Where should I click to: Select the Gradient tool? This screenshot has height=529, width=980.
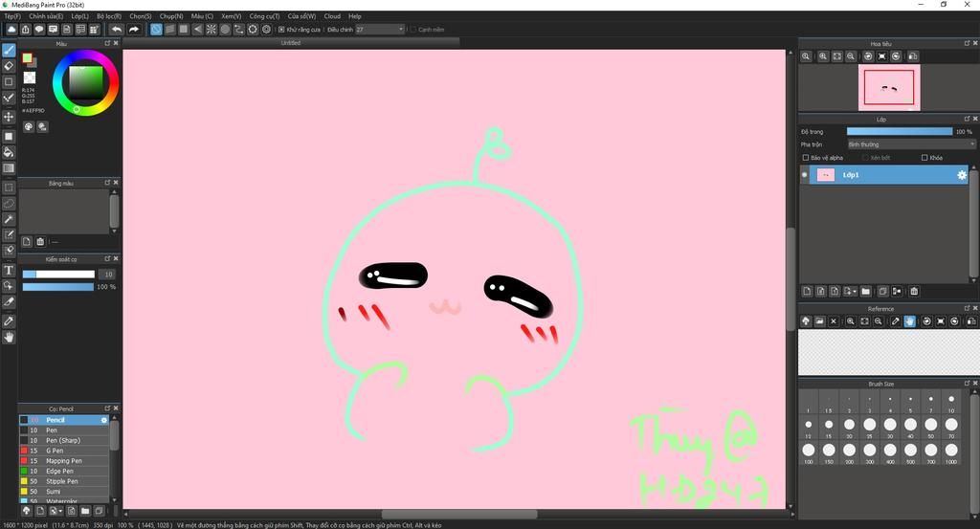(9, 168)
